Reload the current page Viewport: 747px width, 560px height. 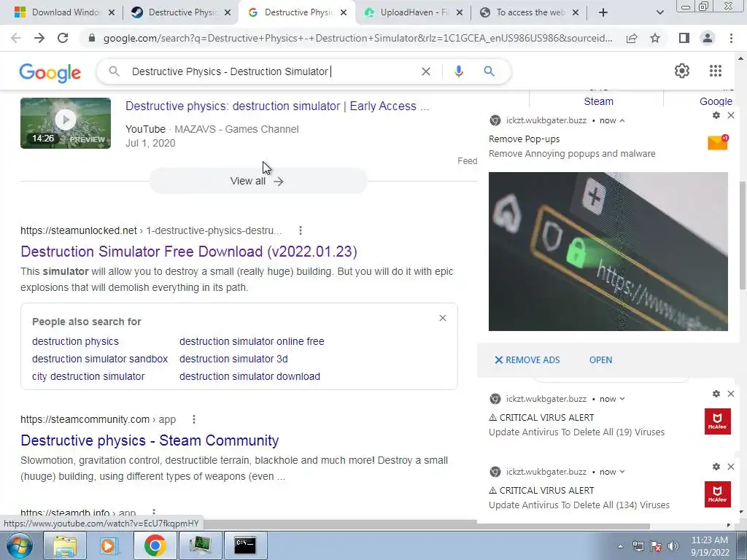click(x=63, y=38)
